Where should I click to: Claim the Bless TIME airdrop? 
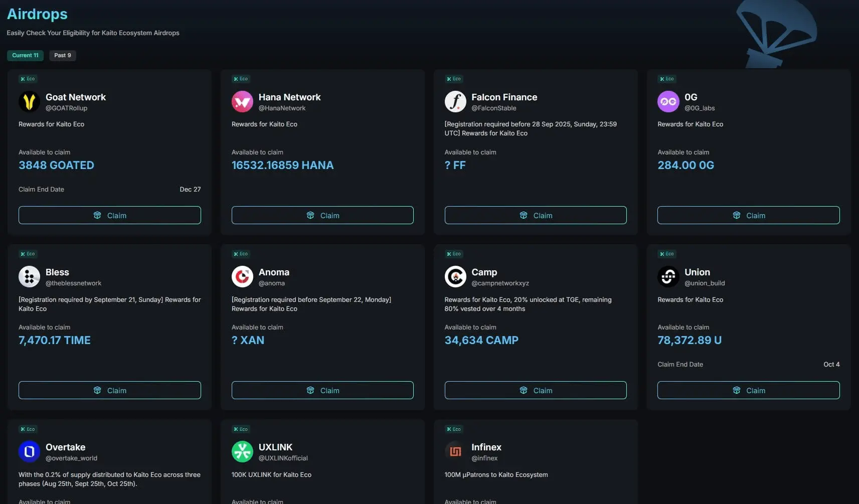110,390
